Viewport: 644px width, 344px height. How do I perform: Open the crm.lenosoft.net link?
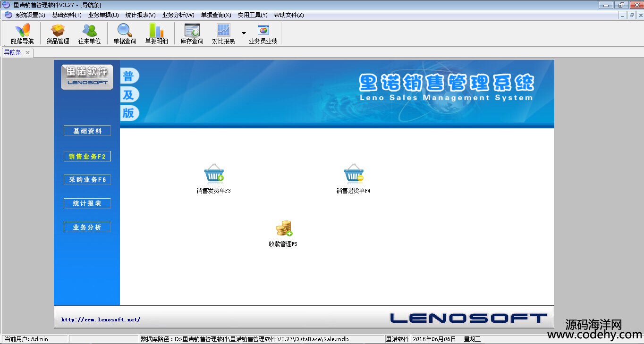pos(101,319)
